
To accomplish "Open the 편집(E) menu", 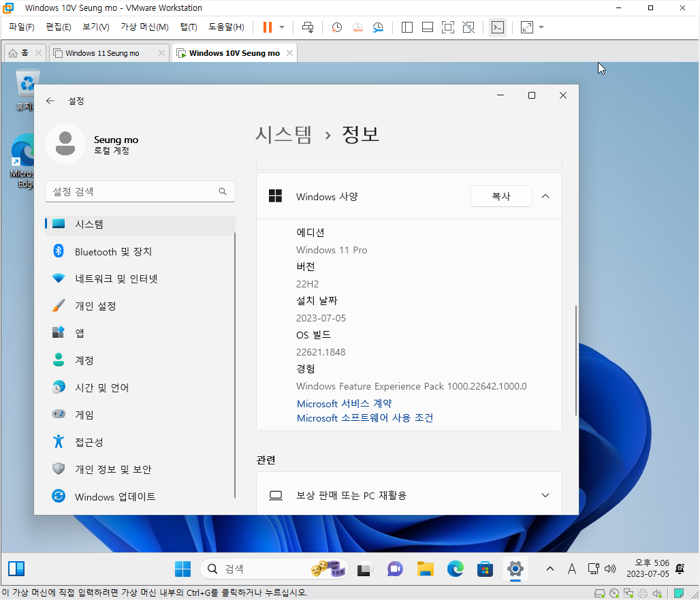I will pyautogui.click(x=59, y=27).
